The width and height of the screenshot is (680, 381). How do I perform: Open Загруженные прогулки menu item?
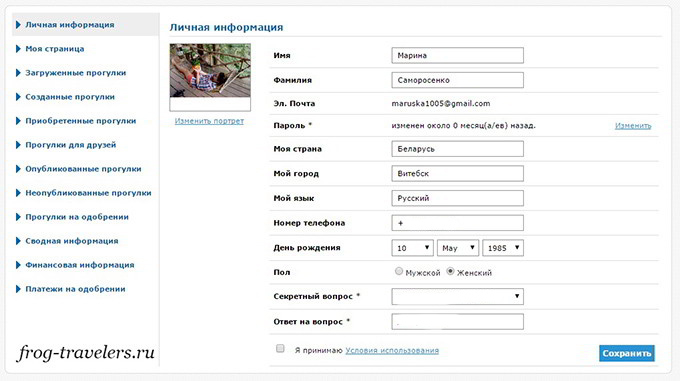pos(75,72)
